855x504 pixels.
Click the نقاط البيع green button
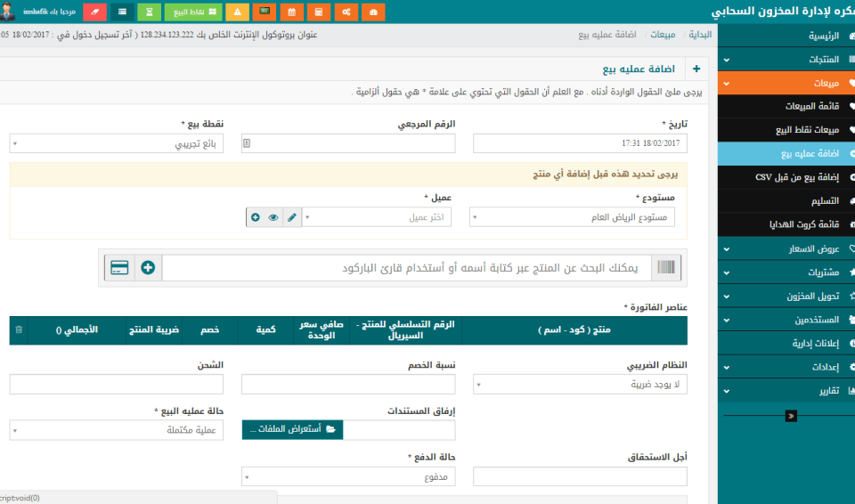(193, 12)
